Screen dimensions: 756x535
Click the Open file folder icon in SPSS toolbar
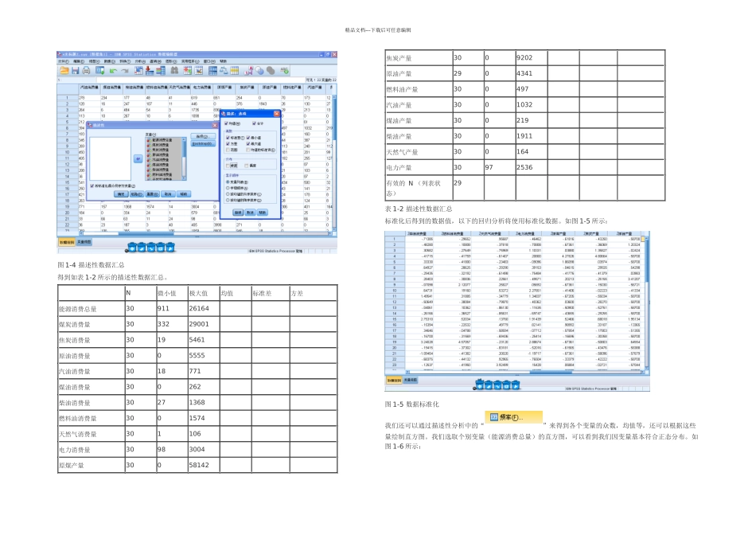click(x=64, y=70)
